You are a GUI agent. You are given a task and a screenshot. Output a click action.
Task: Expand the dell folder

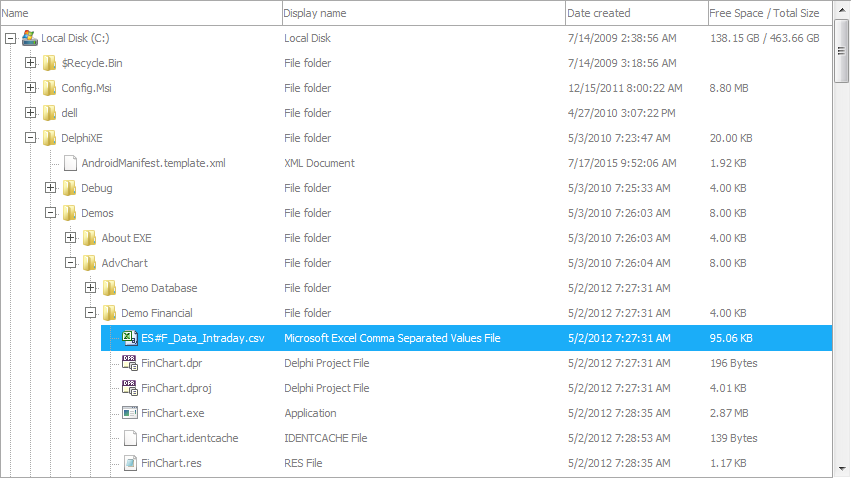coord(30,113)
